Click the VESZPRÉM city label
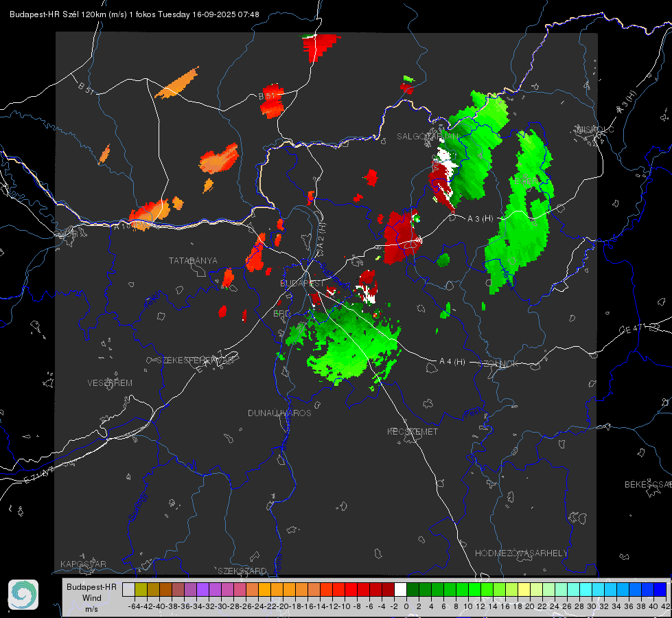The width and height of the screenshot is (672, 618). tap(110, 382)
